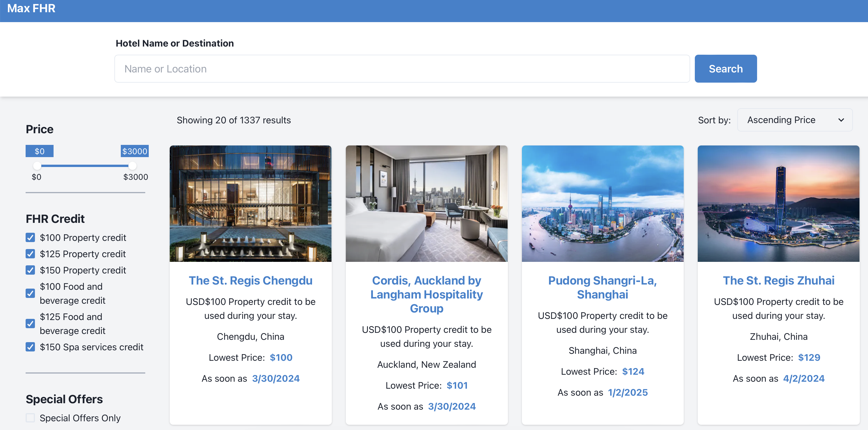This screenshot has width=868, height=430.
Task: Click the 'Auckland, New Zealand' location text
Action: pyautogui.click(x=426, y=364)
